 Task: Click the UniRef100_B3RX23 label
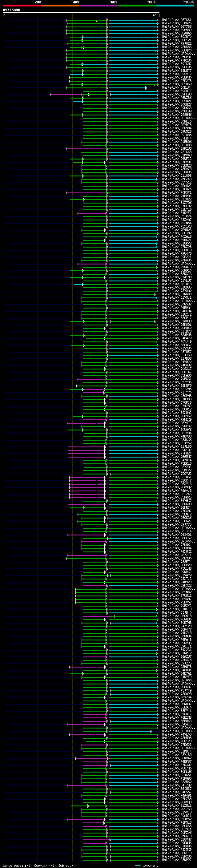coord(176,274)
